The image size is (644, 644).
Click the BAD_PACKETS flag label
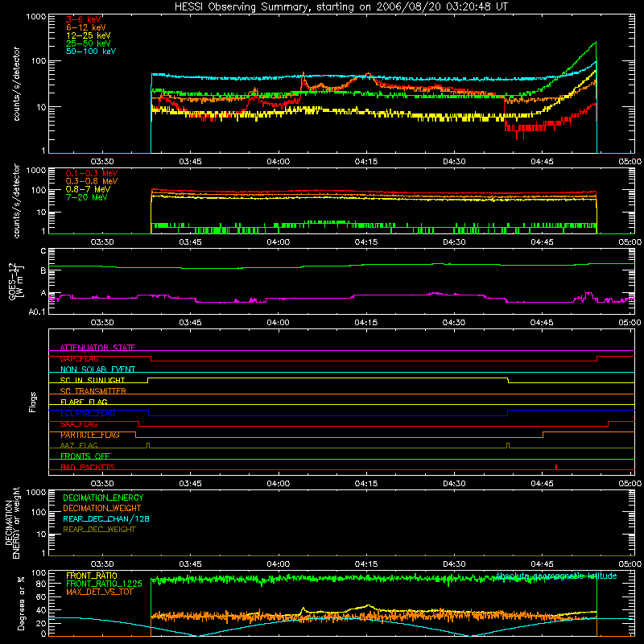coord(88,467)
